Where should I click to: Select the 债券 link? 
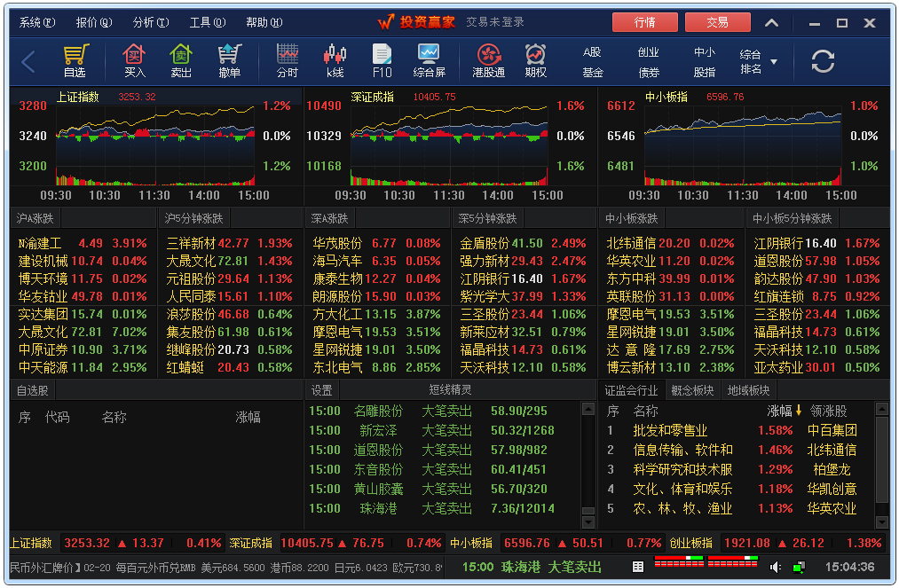[649, 72]
